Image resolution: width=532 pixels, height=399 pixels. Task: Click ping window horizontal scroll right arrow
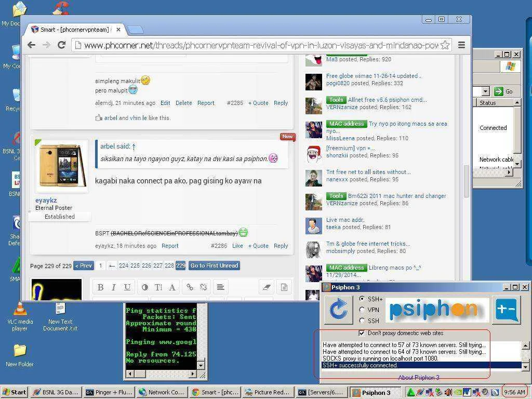coord(193,374)
